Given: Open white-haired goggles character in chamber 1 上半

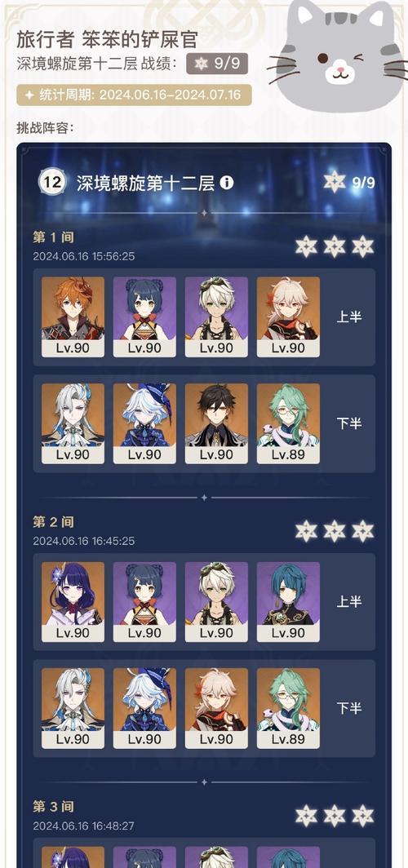Looking at the screenshot, I should 216,317.
